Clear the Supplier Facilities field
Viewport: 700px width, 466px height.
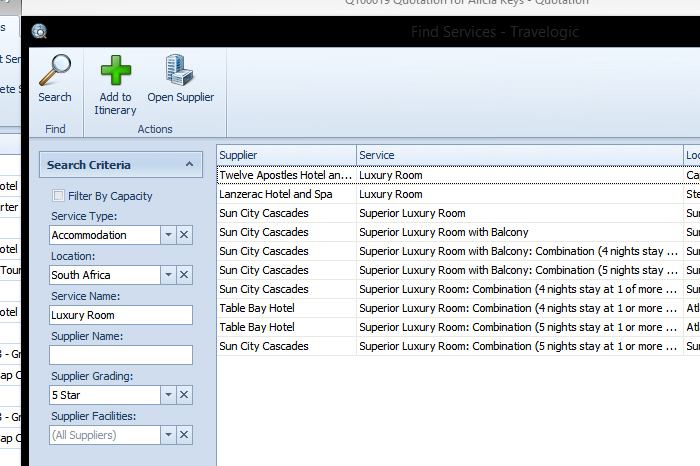184,435
